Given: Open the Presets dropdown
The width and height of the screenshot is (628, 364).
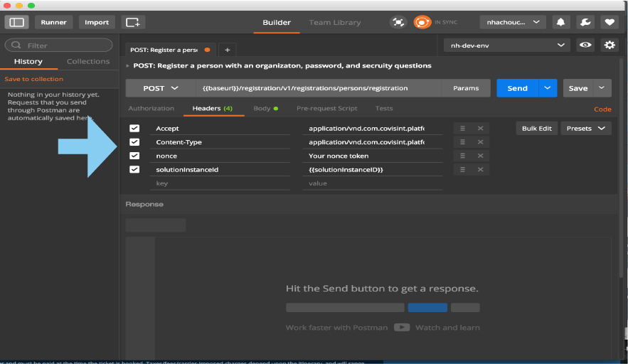Looking at the screenshot, I should (585, 129).
